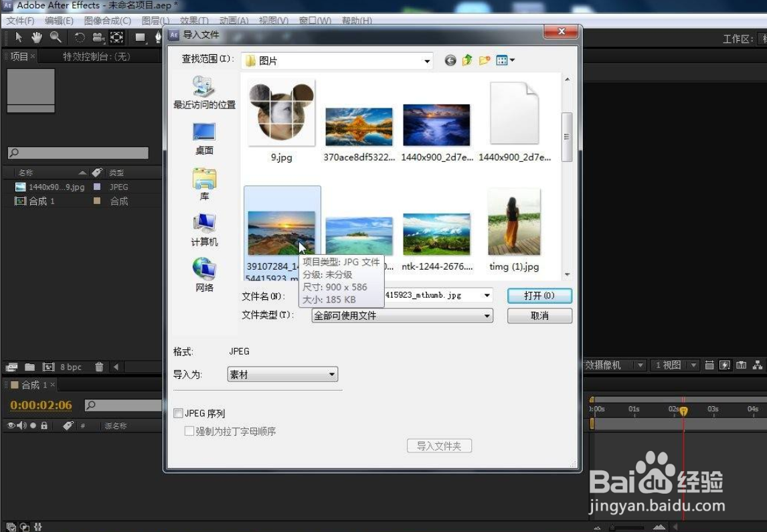767x532 pixels.
Task: Toggle layer switches pane at timeline bottom
Action: 11,527
